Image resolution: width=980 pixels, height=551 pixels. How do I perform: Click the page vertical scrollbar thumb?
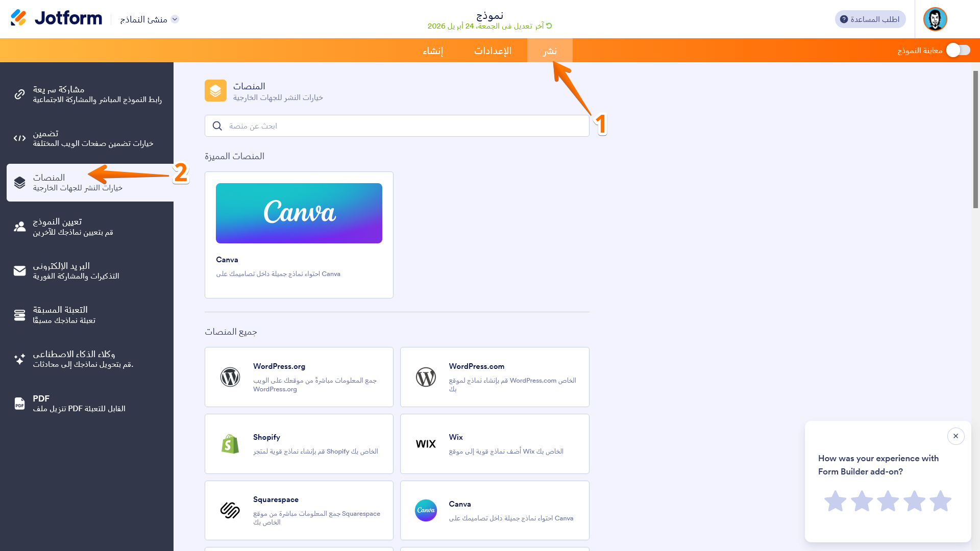tap(975, 139)
